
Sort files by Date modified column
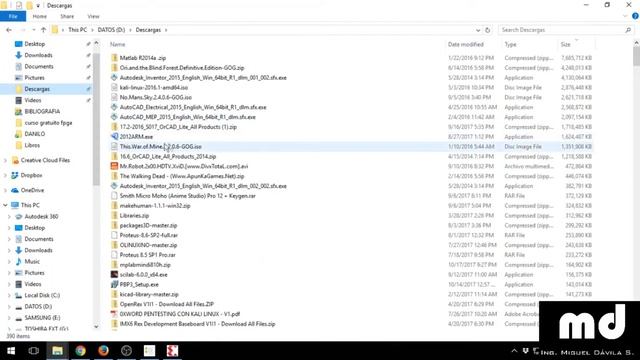click(x=466, y=44)
